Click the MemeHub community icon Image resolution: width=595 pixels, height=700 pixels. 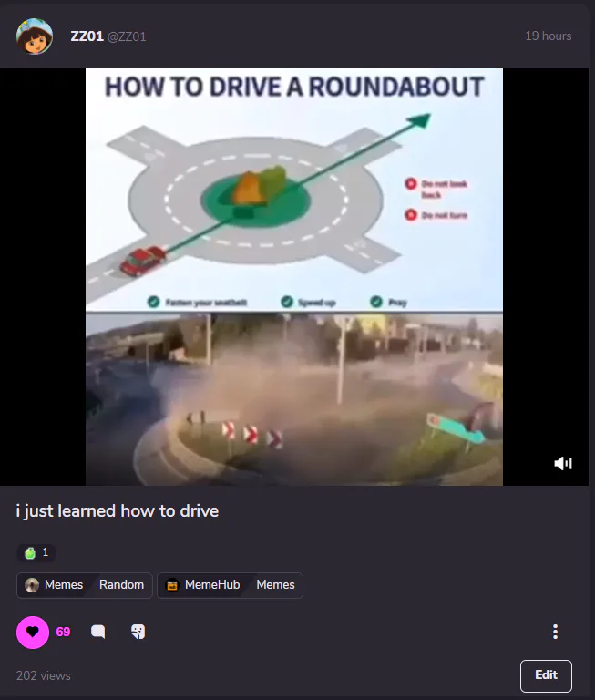(x=172, y=585)
